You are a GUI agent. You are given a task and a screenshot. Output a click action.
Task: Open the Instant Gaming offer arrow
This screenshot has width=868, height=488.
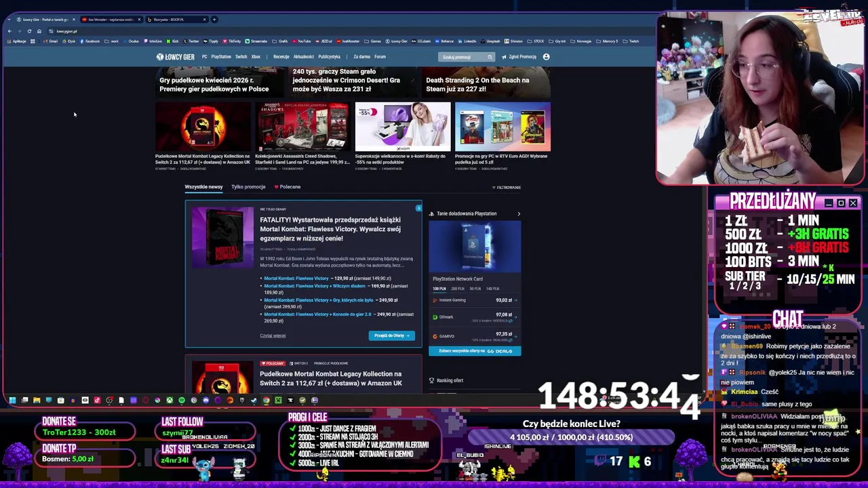(516, 300)
